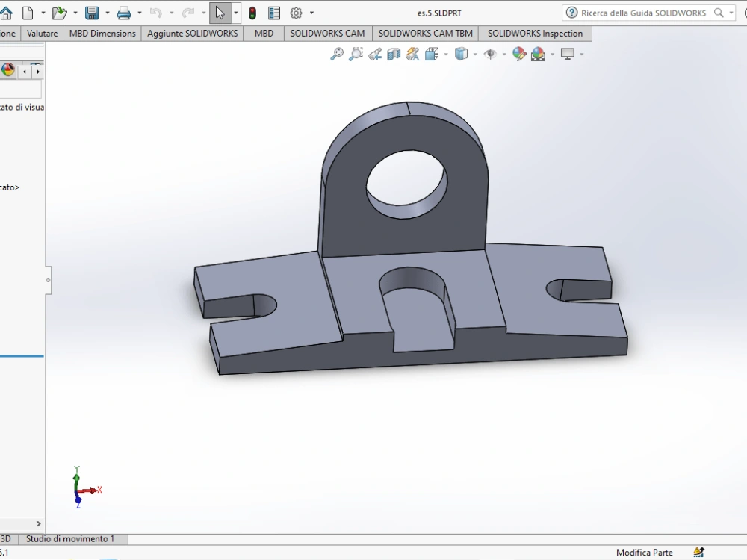The width and height of the screenshot is (747, 560).
Task: Select the Apply Scene icon
Action: click(x=538, y=54)
